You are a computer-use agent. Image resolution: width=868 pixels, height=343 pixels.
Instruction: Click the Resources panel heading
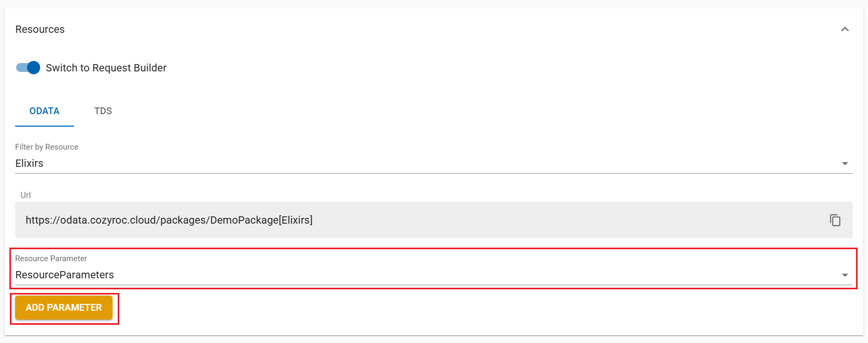point(40,29)
